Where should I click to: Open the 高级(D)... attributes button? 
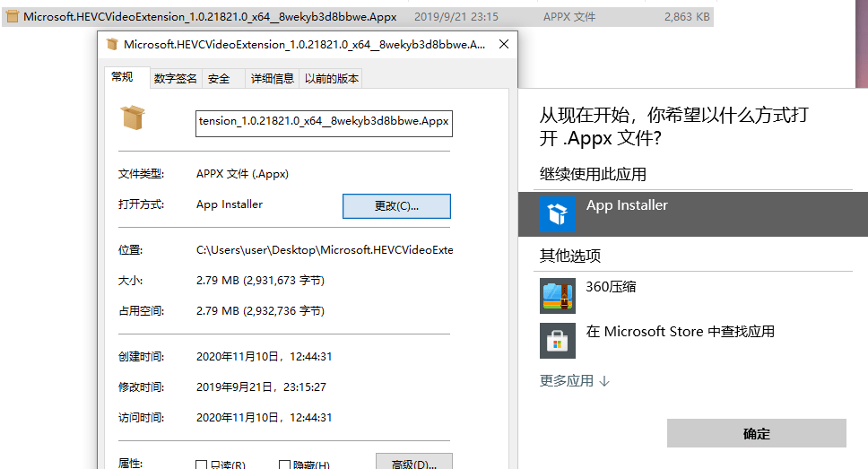point(414,463)
